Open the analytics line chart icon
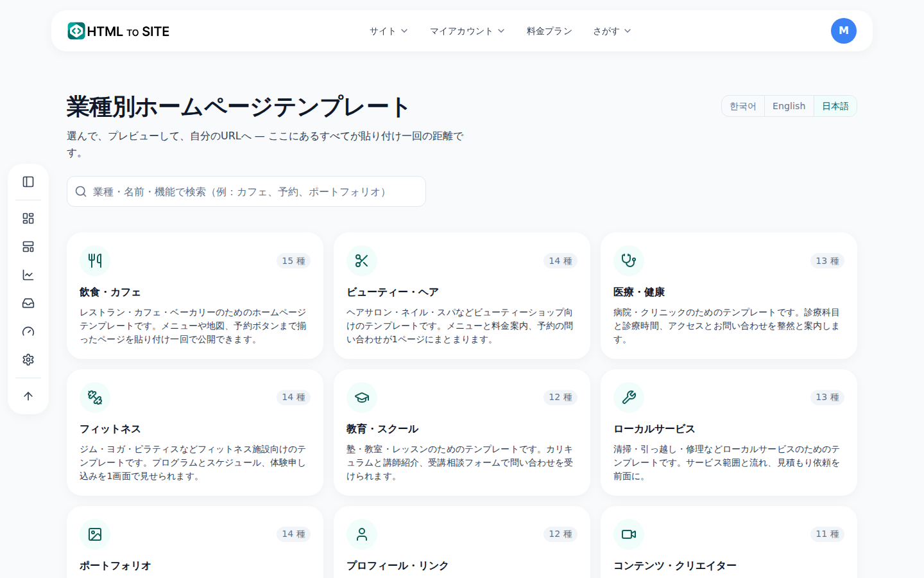Image resolution: width=924 pixels, height=578 pixels. coord(28,275)
